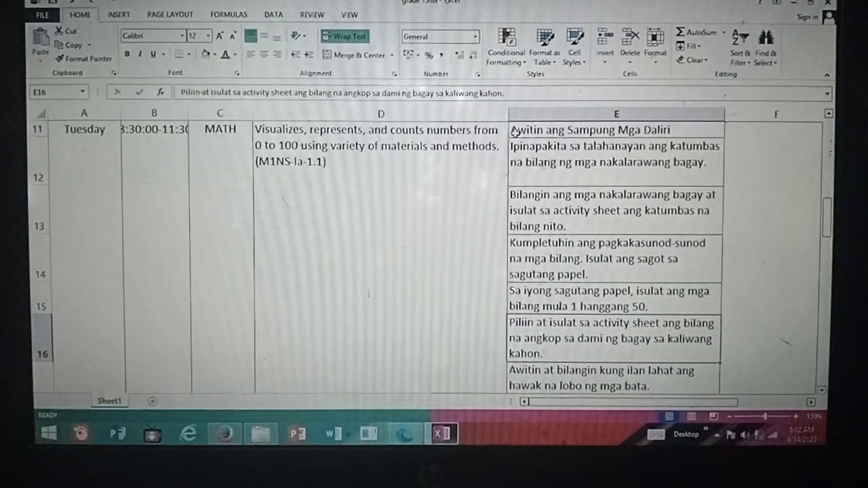This screenshot has height=488, width=868.
Task: Apply percent style to cell
Action: tap(429, 56)
